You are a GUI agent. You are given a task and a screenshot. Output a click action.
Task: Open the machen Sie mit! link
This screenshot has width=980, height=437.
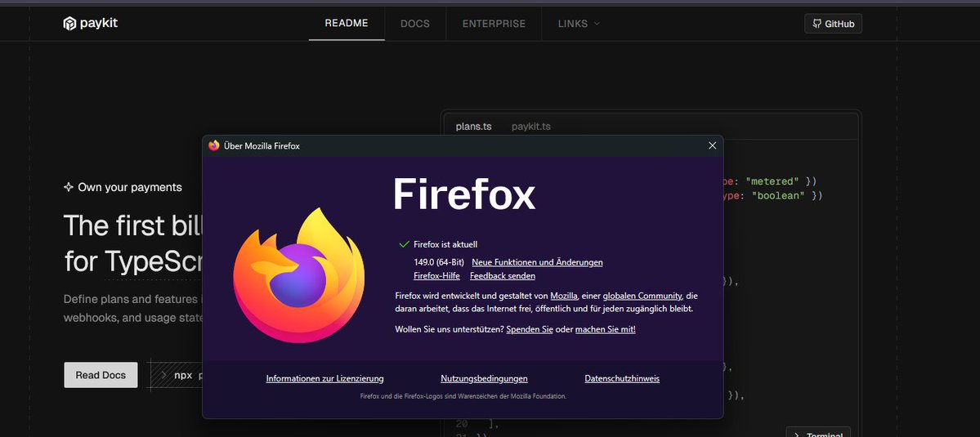click(x=605, y=329)
